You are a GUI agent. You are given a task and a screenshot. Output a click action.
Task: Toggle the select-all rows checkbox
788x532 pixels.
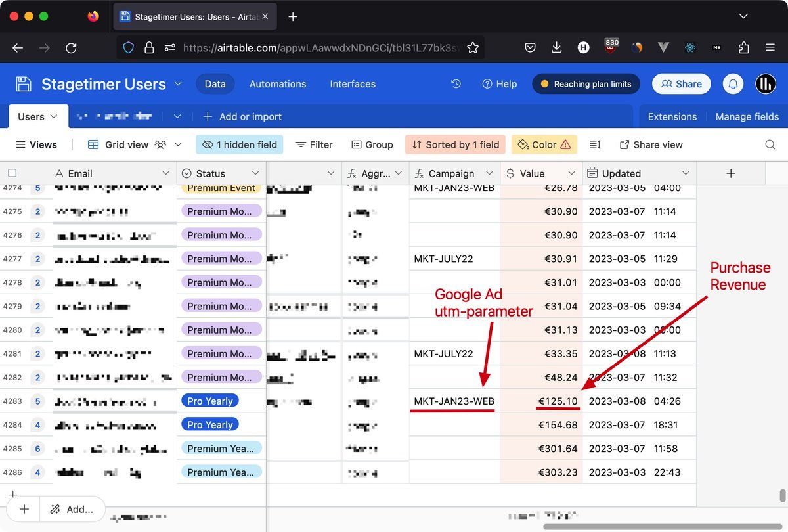click(x=12, y=173)
